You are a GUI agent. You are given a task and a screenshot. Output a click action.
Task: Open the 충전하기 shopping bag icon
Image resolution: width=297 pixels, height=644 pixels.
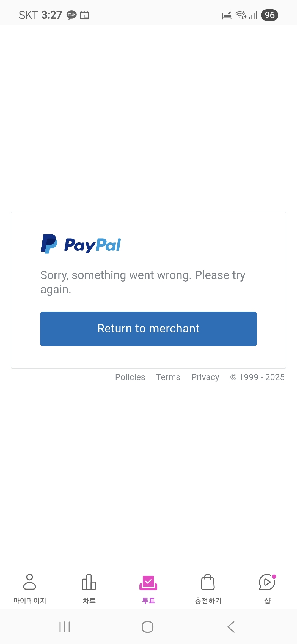click(208, 582)
